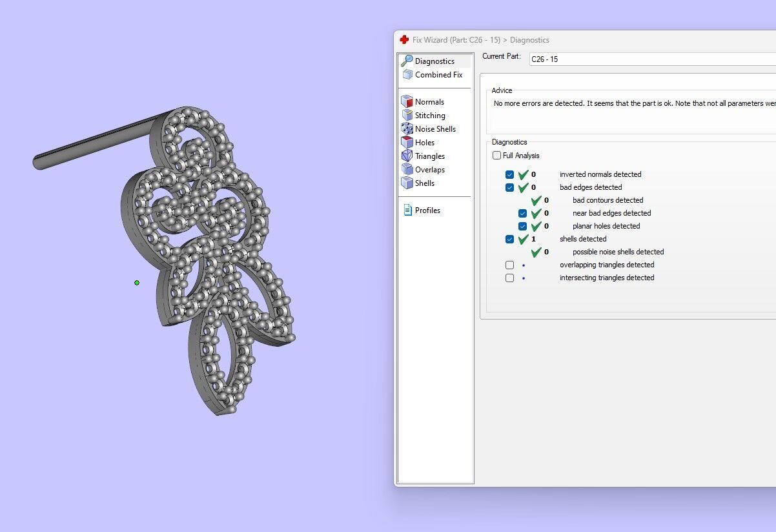Screen dimensions: 776x532
Task: Select the Overlaps fix step
Action: (x=423, y=170)
